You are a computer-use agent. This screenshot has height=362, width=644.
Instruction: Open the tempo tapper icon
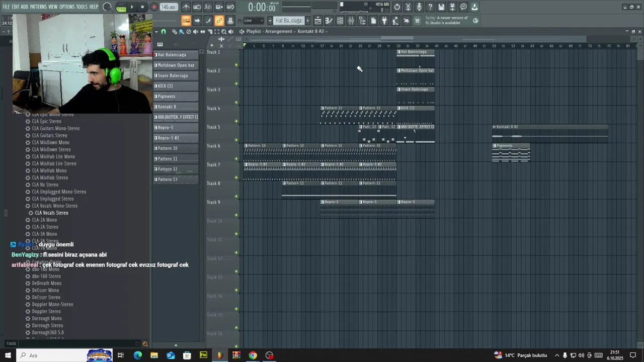coord(395,21)
